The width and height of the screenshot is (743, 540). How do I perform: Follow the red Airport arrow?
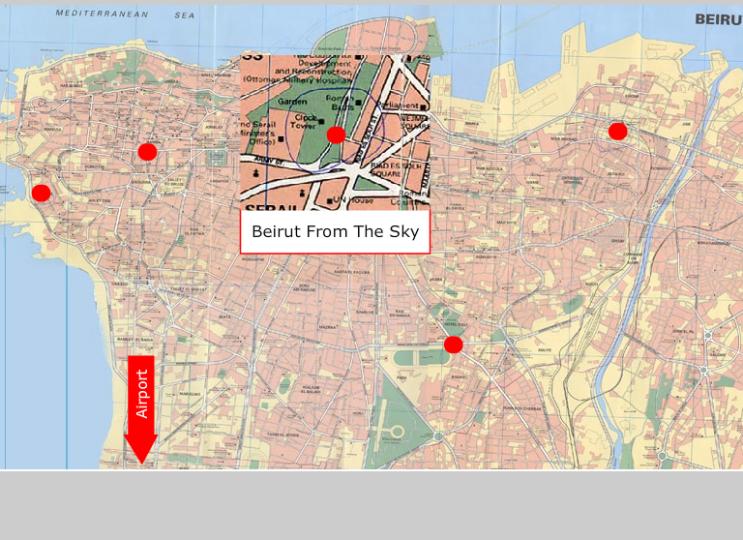tap(141, 410)
